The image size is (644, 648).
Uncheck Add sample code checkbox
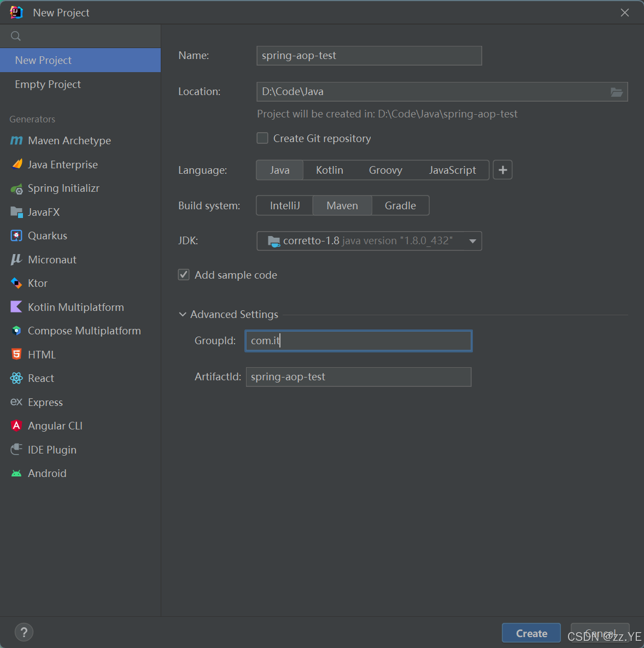coord(184,275)
